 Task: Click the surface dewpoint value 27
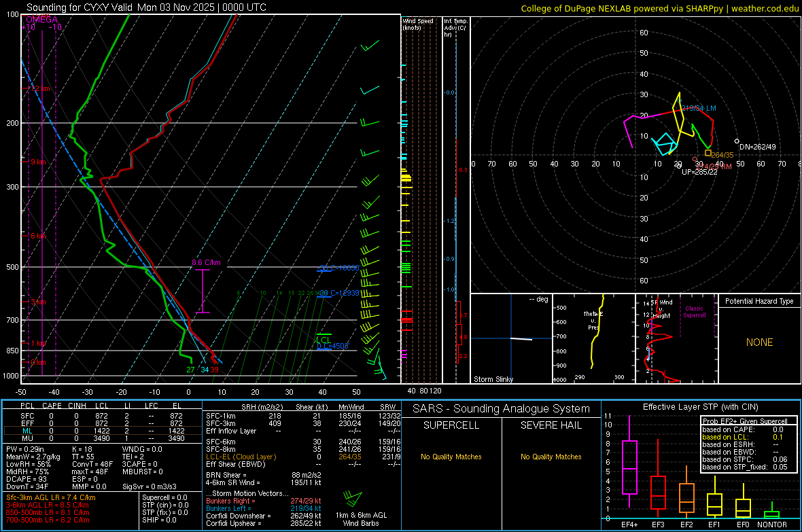(190, 370)
